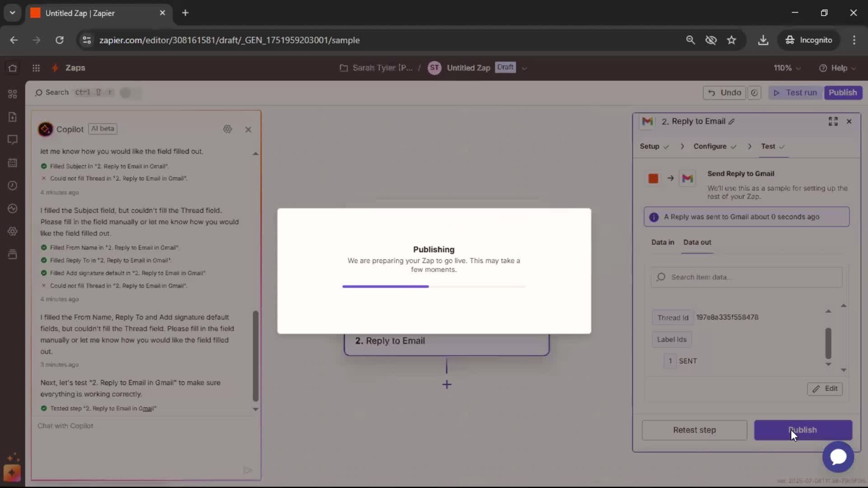Switch to the Setup tab
The width and height of the screenshot is (868, 488).
pyautogui.click(x=654, y=146)
